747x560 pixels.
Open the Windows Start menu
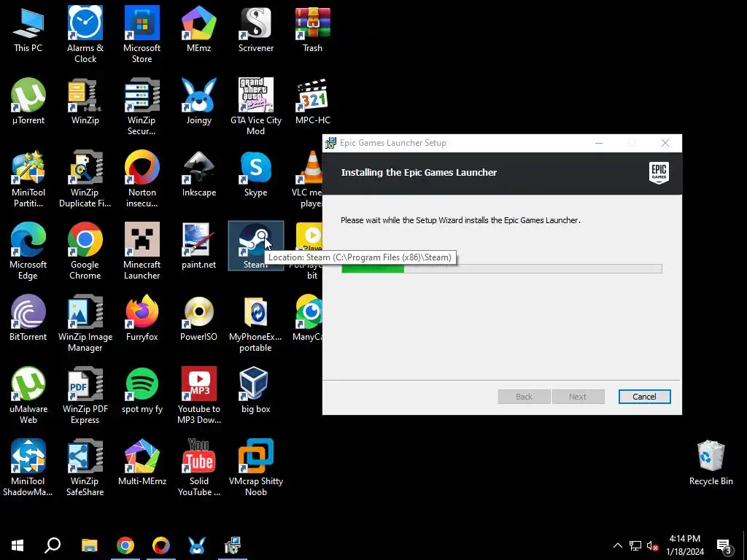(x=18, y=545)
